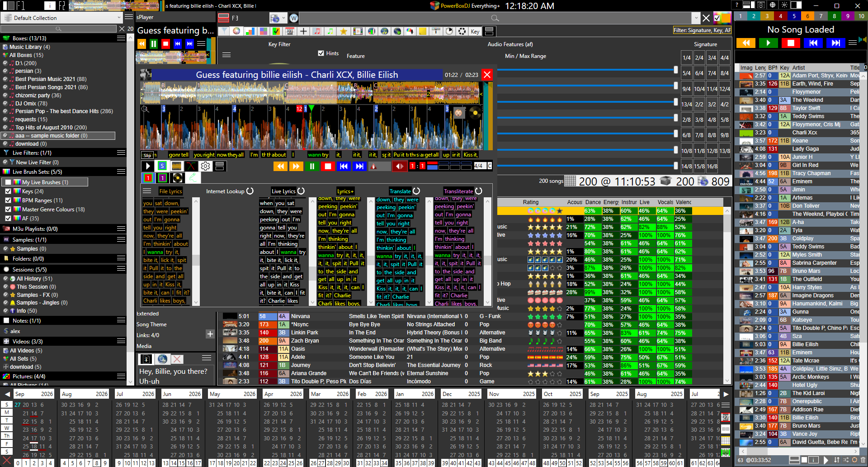
Task: Switch to the Lyrics+ tab
Action: point(345,191)
